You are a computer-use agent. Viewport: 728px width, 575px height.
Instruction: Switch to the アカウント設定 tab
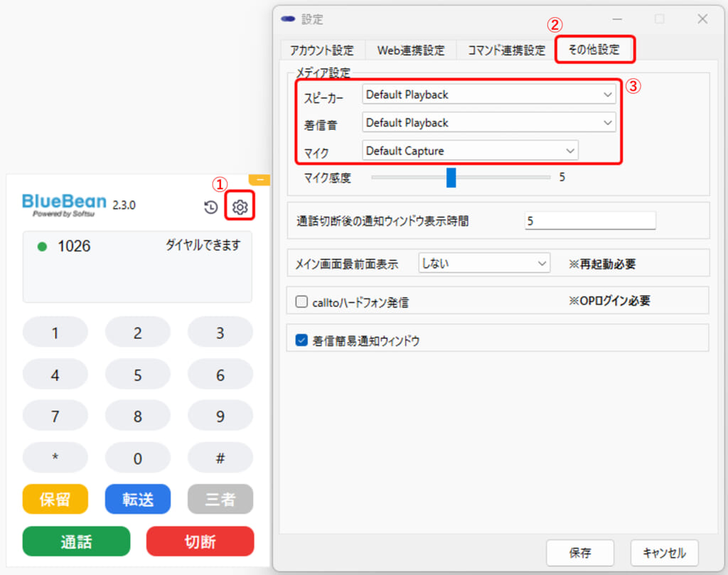coord(321,50)
